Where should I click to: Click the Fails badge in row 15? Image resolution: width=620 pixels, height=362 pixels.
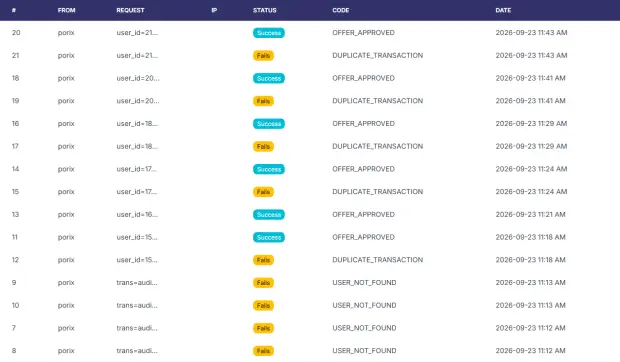click(x=263, y=192)
